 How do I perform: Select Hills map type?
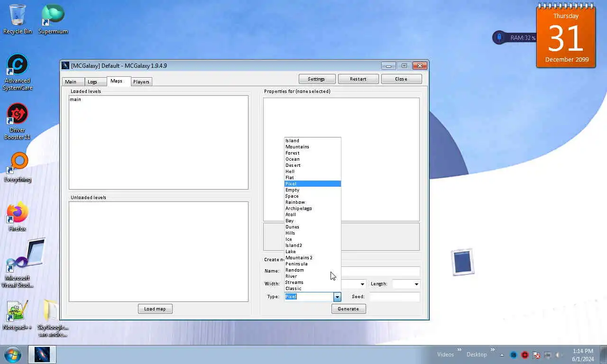click(313, 233)
